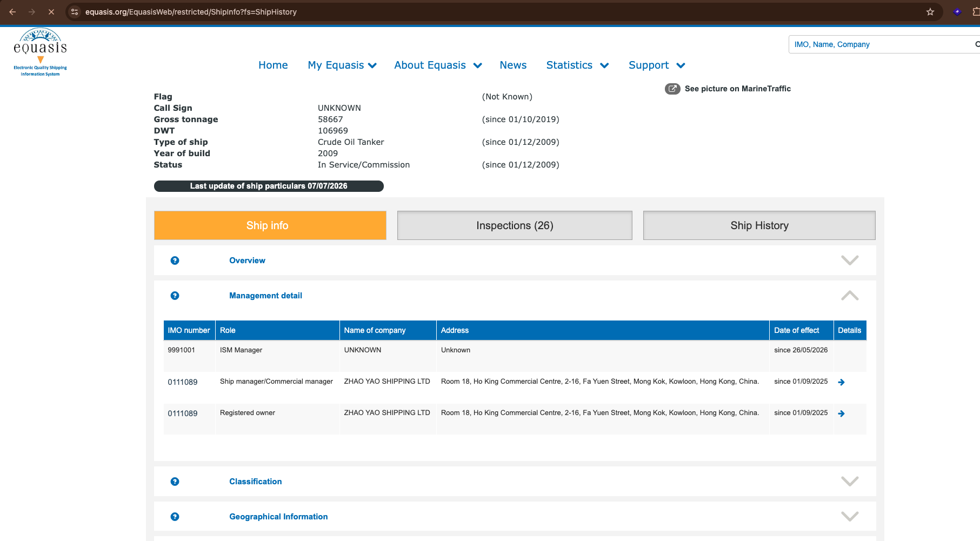The width and height of the screenshot is (980, 541).
Task: Select the Call Sign value UNKNOWN
Action: pyautogui.click(x=339, y=108)
